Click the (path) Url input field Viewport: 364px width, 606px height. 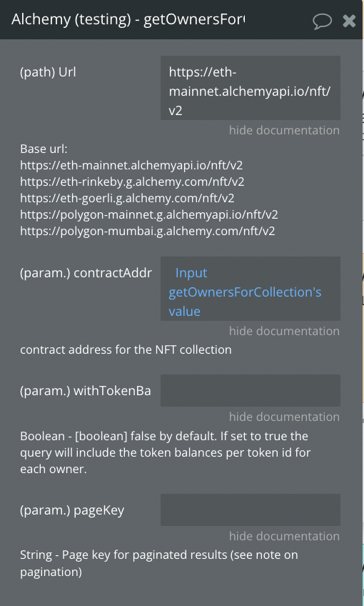[x=250, y=88]
